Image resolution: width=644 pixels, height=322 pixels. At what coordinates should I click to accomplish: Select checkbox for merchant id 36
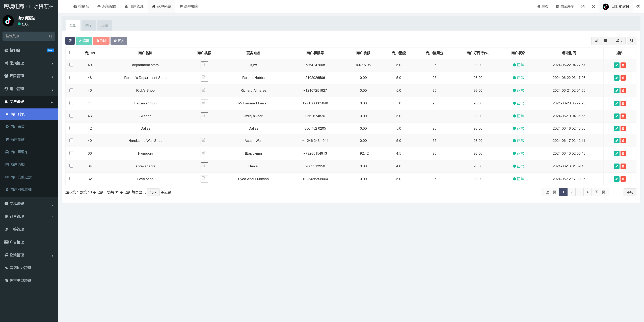[71, 153]
